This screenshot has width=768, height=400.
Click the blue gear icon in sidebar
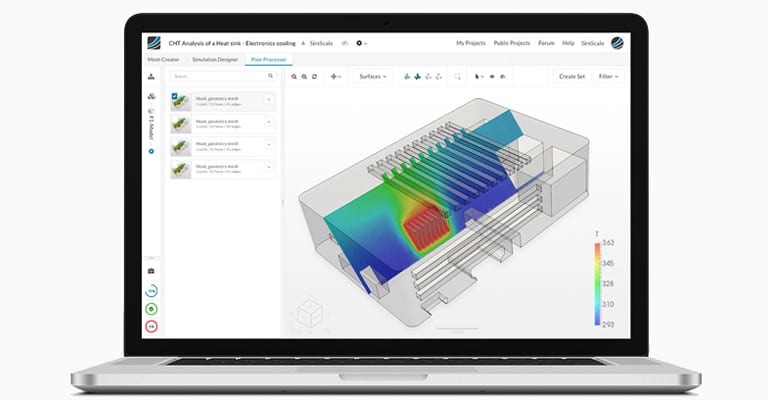point(151,151)
